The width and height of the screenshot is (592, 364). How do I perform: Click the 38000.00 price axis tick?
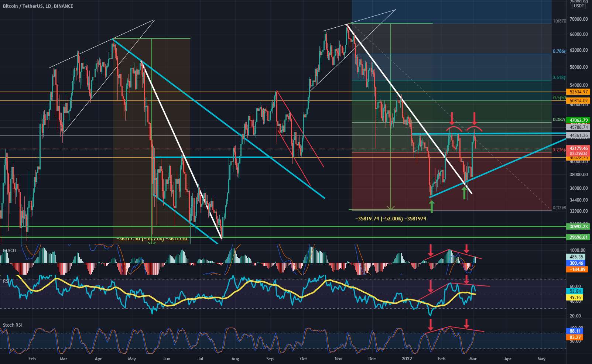(578, 175)
